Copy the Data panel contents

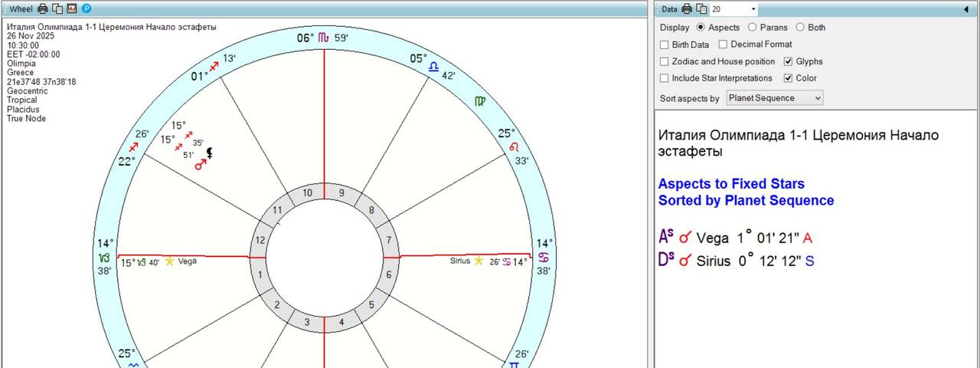pyautogui.click(x=701, y=8)
